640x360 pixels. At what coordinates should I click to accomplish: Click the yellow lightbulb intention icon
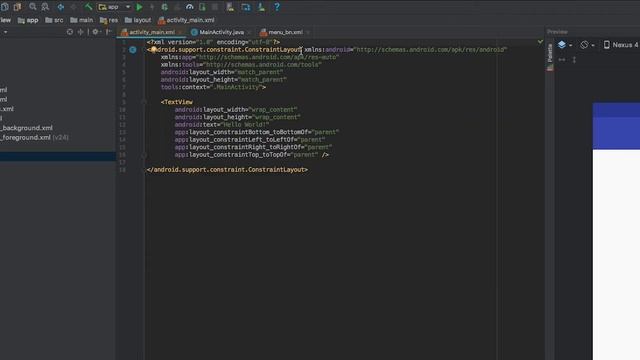point(153,50)
